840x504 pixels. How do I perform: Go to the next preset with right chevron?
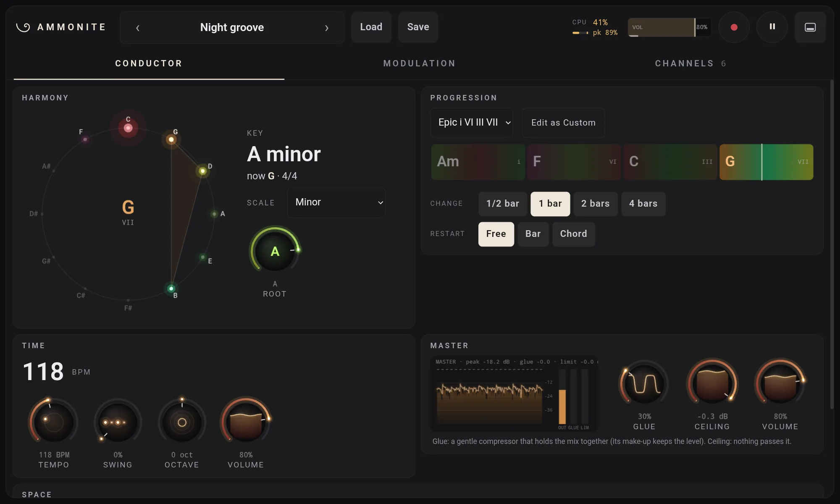tap(327, 28)
